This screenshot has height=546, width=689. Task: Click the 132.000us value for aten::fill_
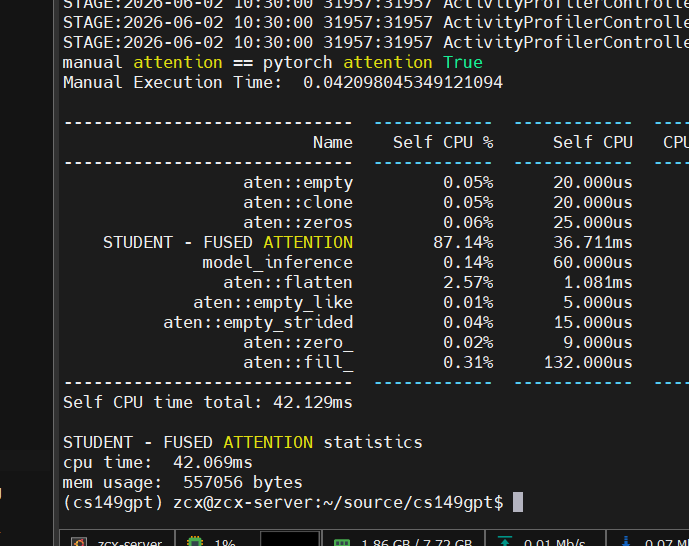(588, 362)
